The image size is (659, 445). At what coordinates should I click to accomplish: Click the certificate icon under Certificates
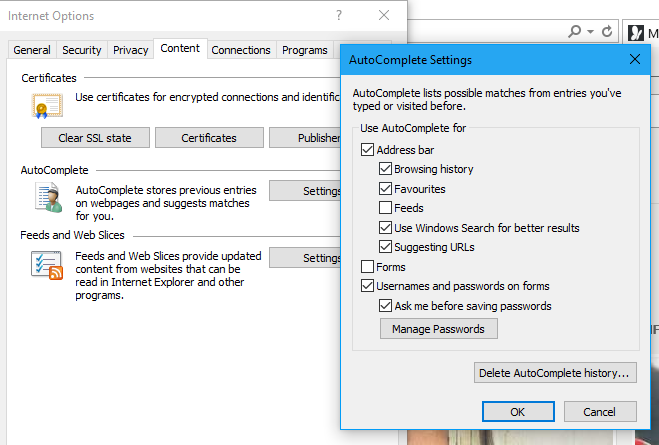[x=47, y=105]
